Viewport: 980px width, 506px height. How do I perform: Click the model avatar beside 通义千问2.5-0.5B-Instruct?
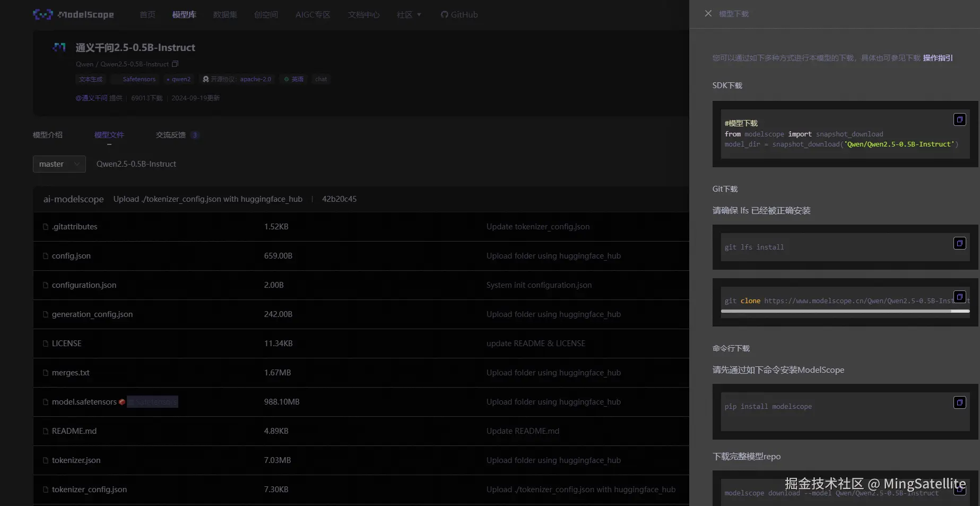coord(59,48)
